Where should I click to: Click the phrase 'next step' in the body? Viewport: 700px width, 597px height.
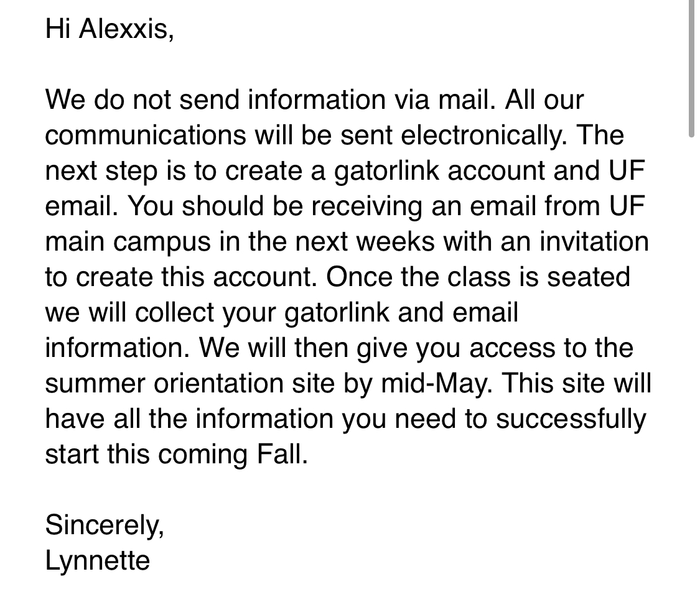[101, 172]
